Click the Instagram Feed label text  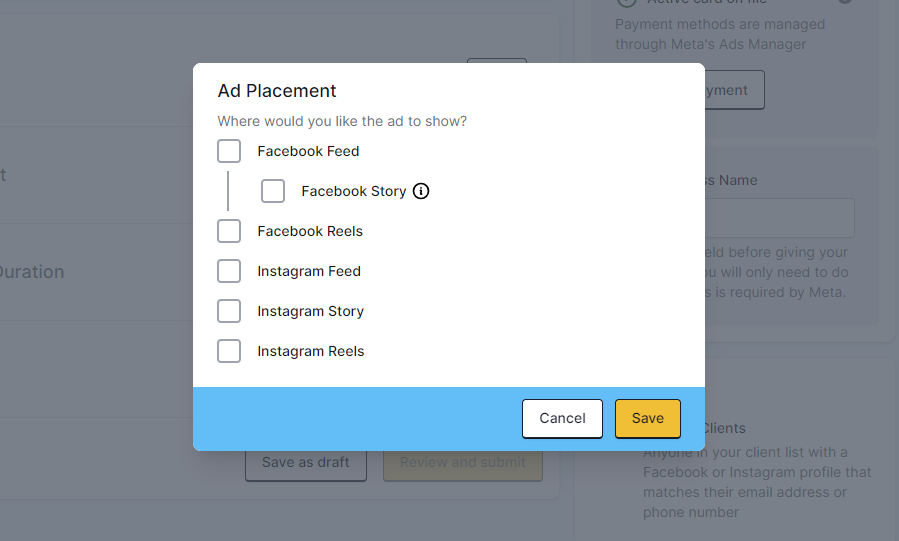pyautogui.click(x=309, y=272)
